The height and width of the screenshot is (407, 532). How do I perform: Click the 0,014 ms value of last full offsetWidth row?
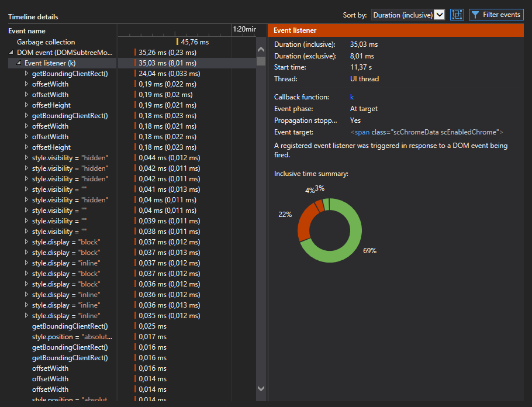click(153, 389)
